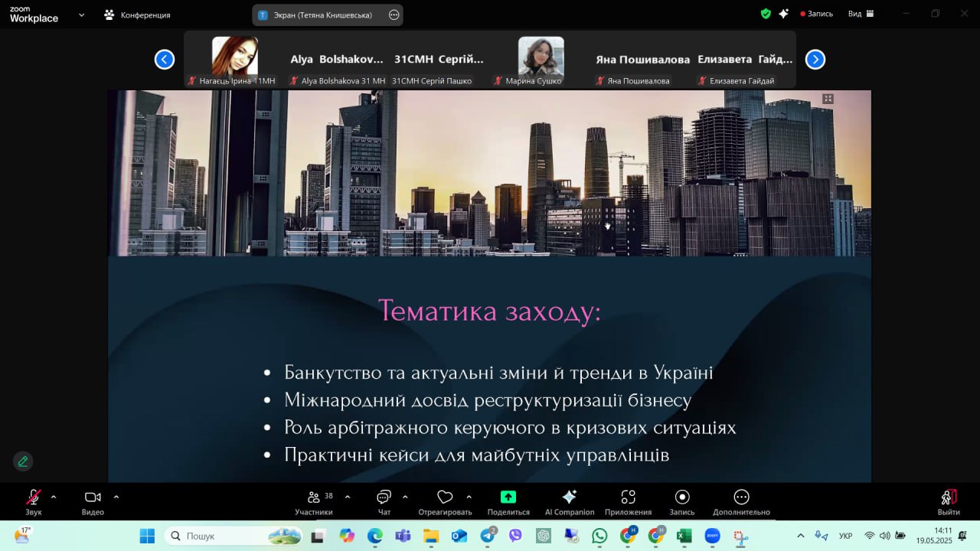This screenshot has width=980, height=551.
Task: Click the green Поделиться share screen button
Action: coord(508,502)
